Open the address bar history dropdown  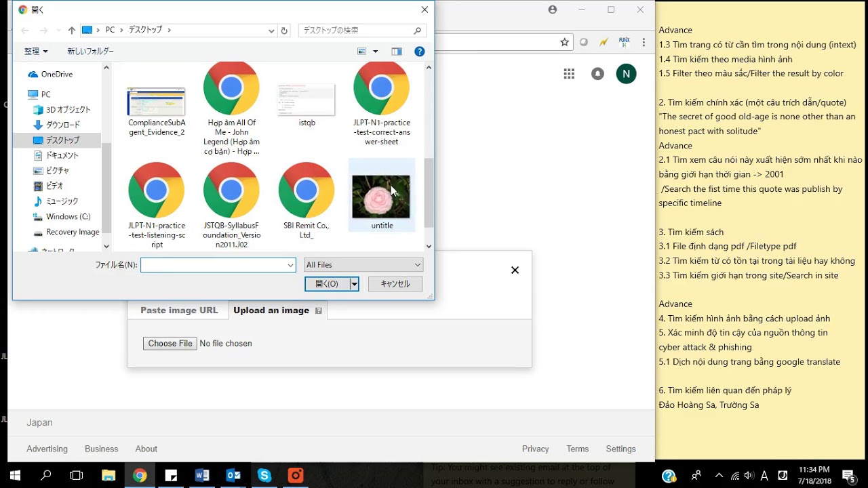click(x=271, y=30)
